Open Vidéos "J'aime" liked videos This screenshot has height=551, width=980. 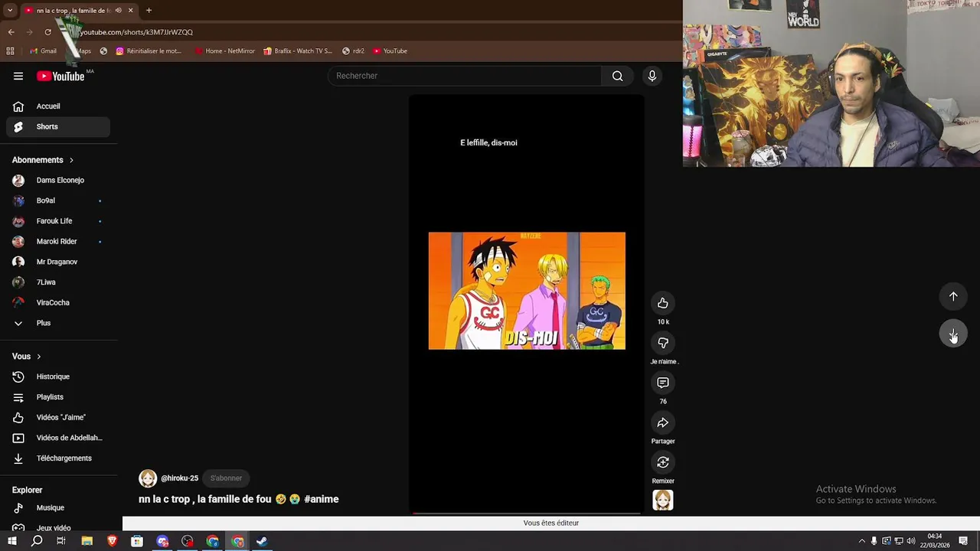click(x=58, y=417)
